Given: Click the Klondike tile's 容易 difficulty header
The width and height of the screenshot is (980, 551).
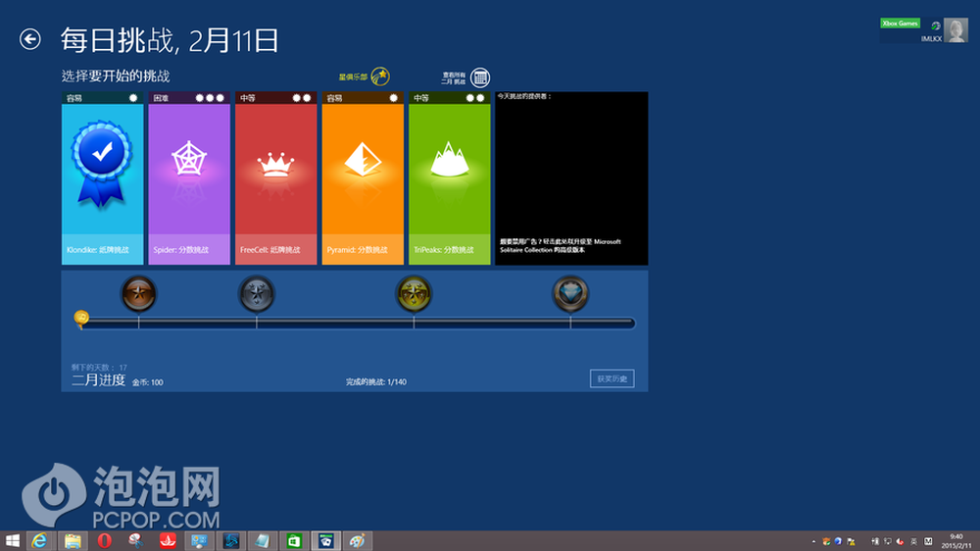Looking at the screenshot, I should (103, 98).
